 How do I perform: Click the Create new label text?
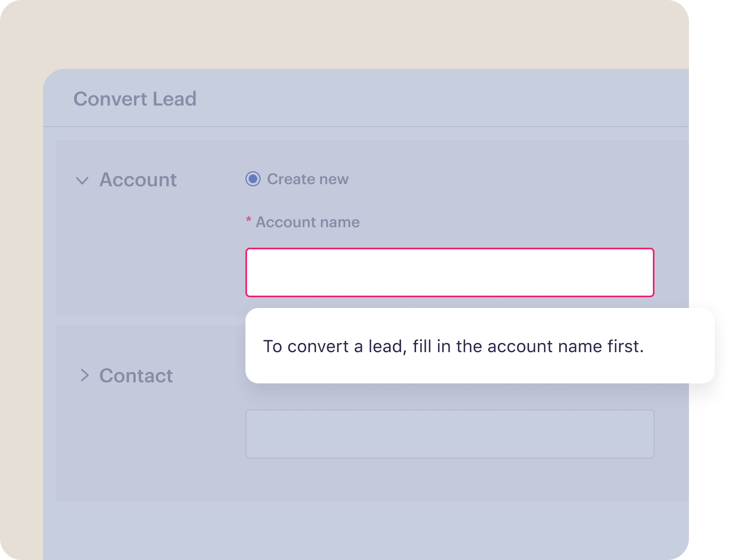(308, 179)
